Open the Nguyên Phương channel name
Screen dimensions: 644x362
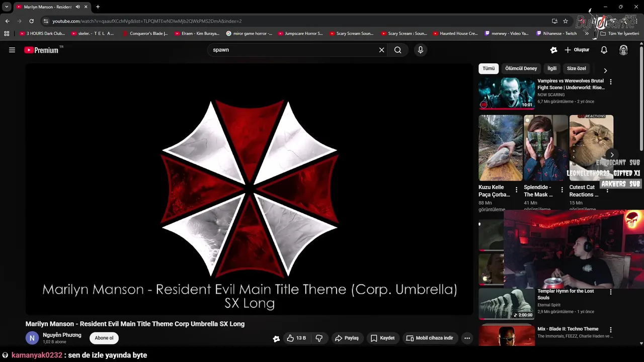coord(62,335)
